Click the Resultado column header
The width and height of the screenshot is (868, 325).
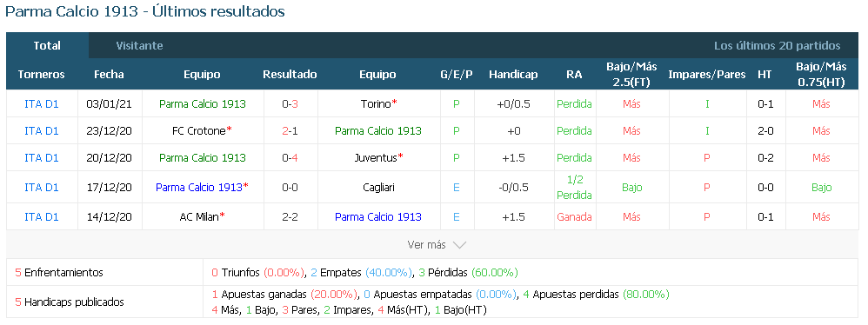290,75
